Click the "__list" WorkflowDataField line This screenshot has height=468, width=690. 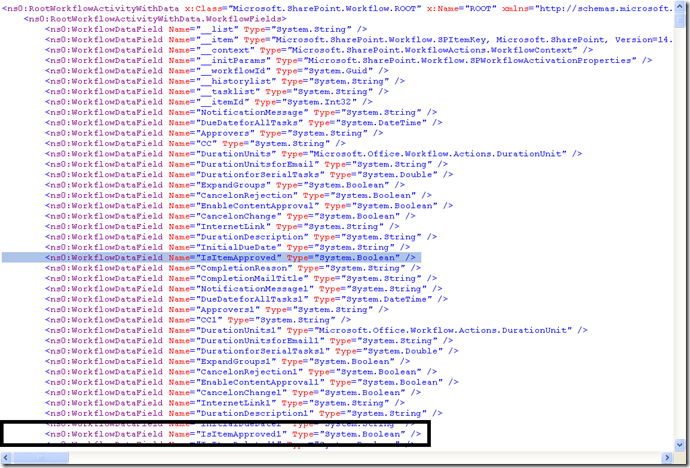(206, 29)
